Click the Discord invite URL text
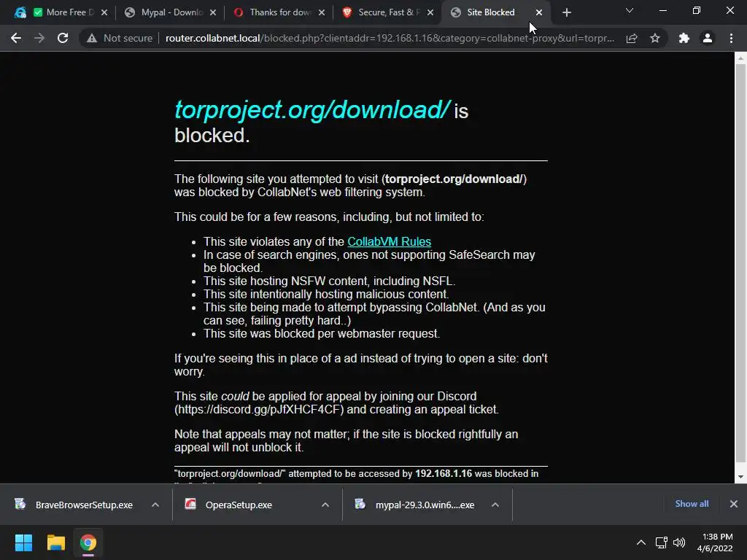Viewport: 747px width, 560px height. (259, 410)
